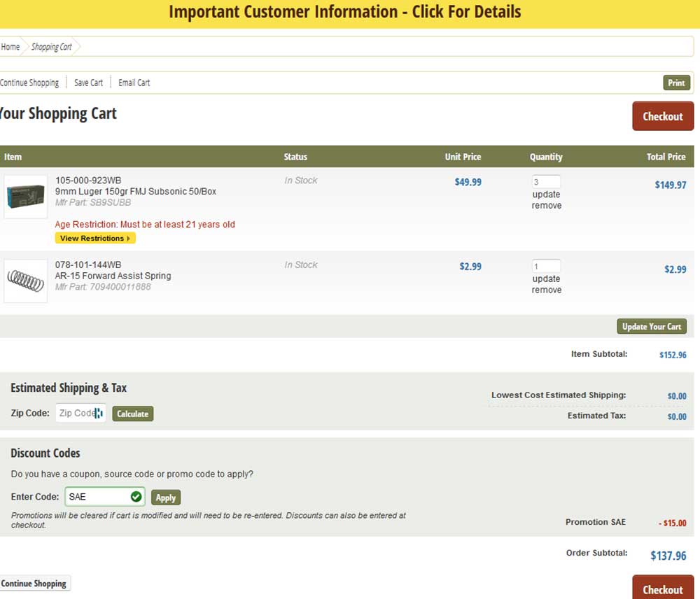Focus the 9mm Luger quantity field
This screenshot has width=700, height=599.
tap(546, 182)
